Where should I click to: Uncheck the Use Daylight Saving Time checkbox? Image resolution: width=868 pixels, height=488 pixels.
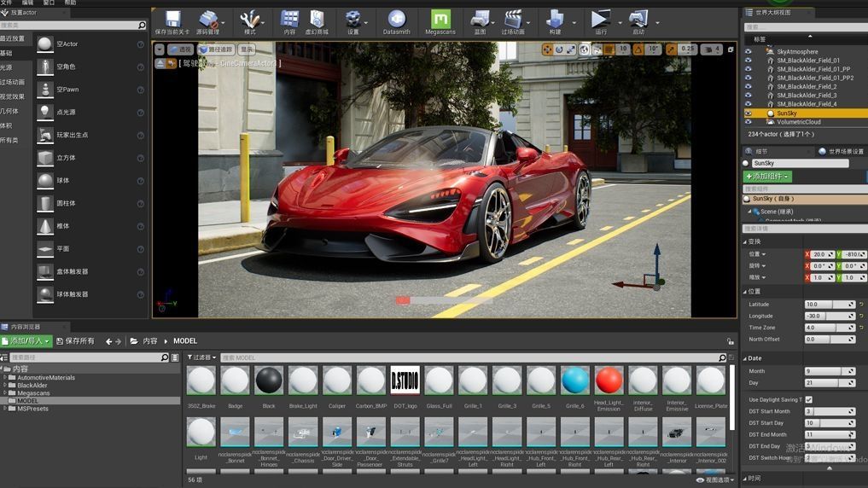pos(808,399)
